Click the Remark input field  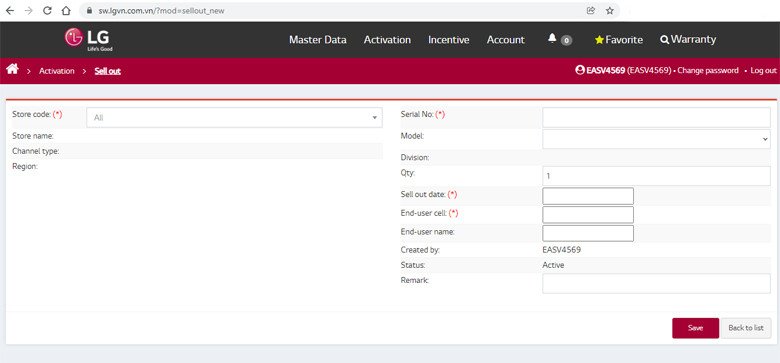point(656,283)
